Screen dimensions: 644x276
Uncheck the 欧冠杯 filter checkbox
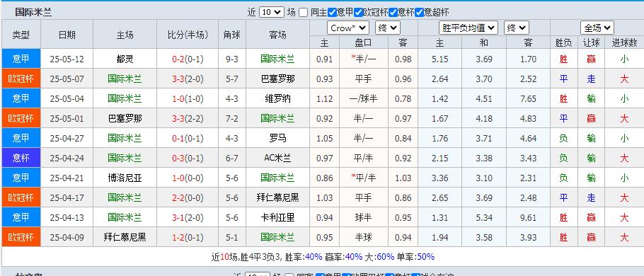click(x=358, y=12)
